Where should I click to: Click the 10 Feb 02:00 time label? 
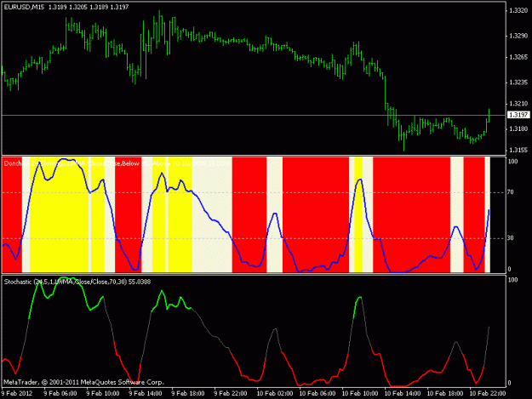click(275, 393)
